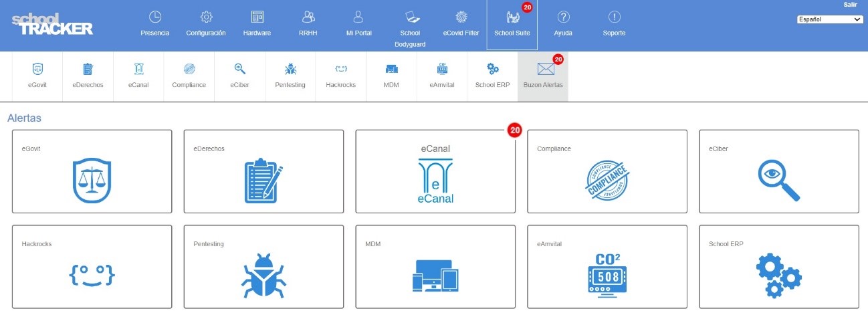Switch to the Buzon Alertas tab
Viewport: 868px width, 321px height.
tap(542, 76)
